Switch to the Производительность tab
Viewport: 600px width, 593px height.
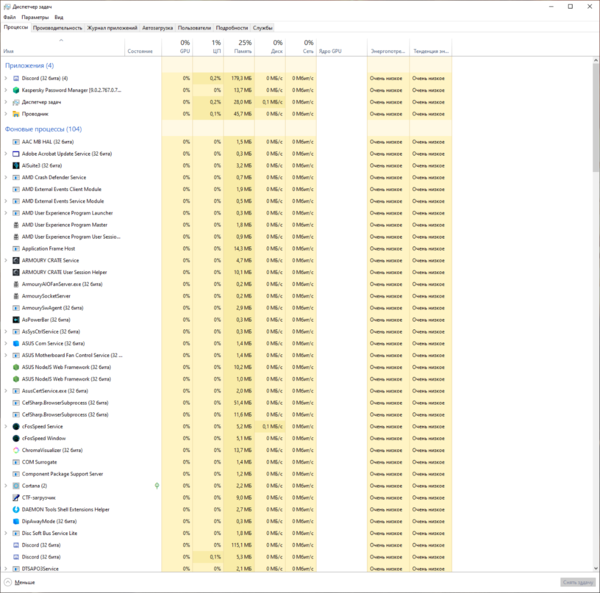tap(57, 28)
